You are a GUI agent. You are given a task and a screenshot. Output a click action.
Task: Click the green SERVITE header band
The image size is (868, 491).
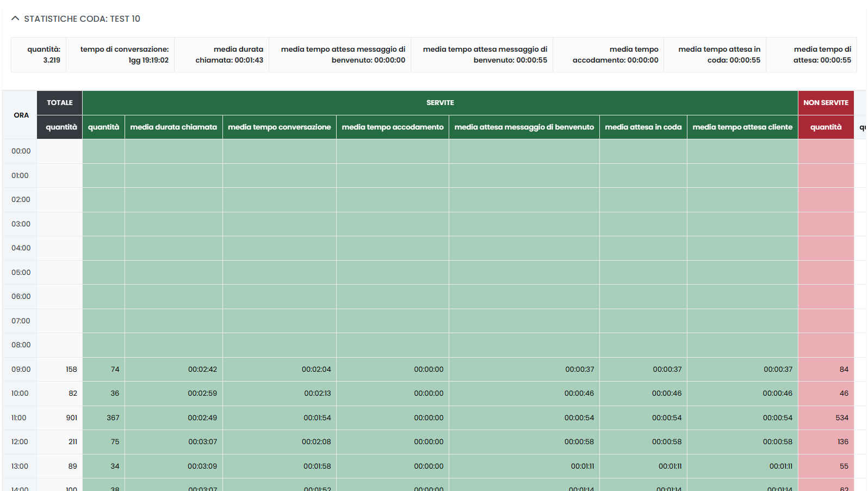pos(439,103)
